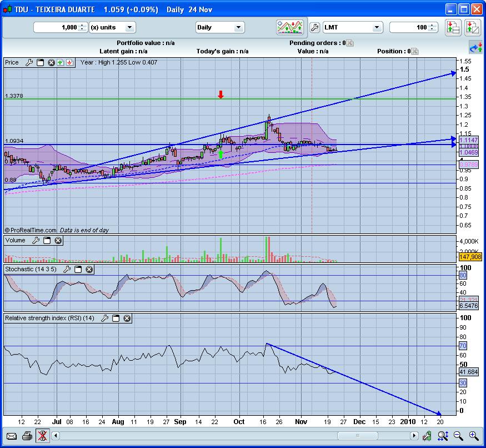Click the RSI 30 level label
This screenshot has width=486, height=448.
pos(463,383)
